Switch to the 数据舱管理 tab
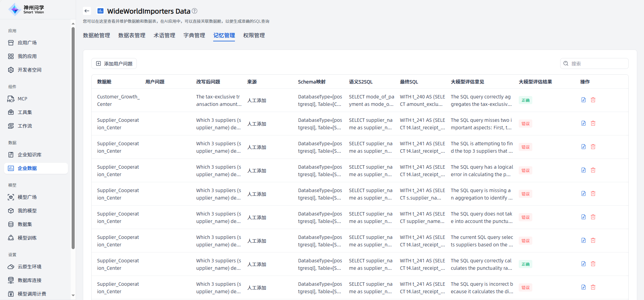The image size is (644, 300). point(96,35)
